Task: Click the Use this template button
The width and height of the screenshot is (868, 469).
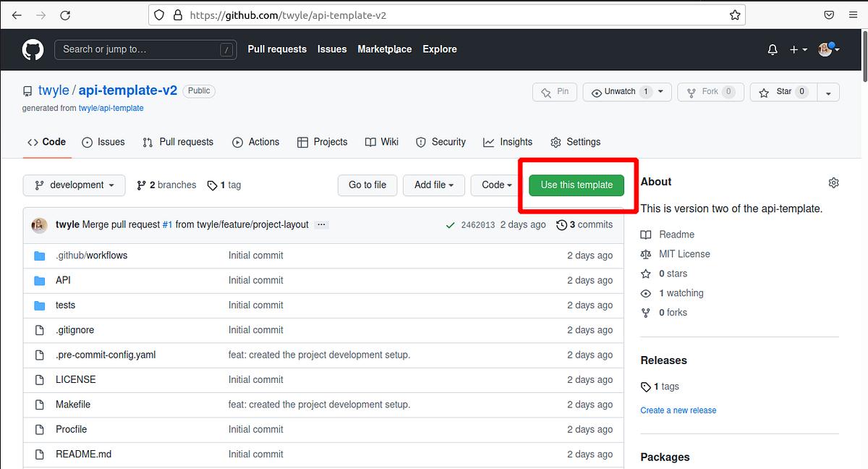Action: tap(577, 185)
